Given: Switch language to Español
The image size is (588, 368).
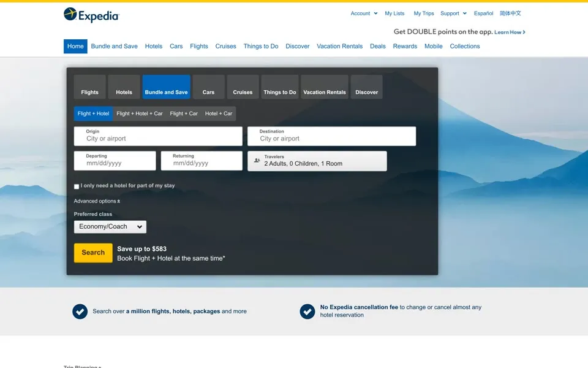Looking at the screenshot, I should [483, 13].
